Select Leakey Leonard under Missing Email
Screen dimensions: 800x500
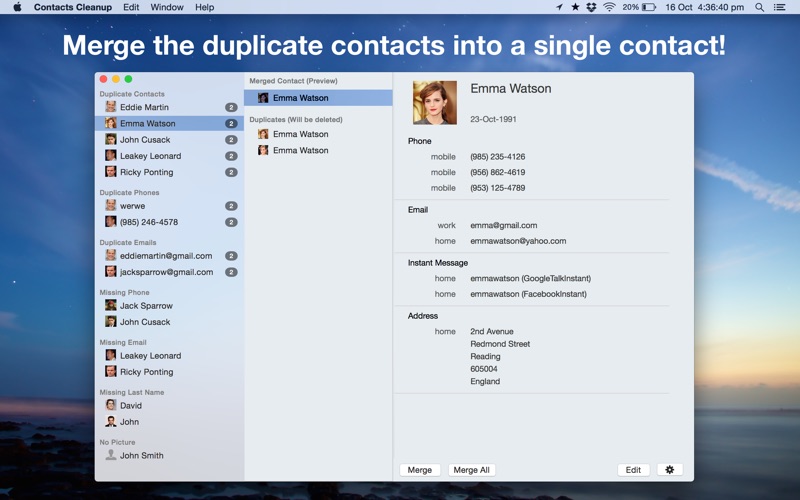click(x=169, y=356)
